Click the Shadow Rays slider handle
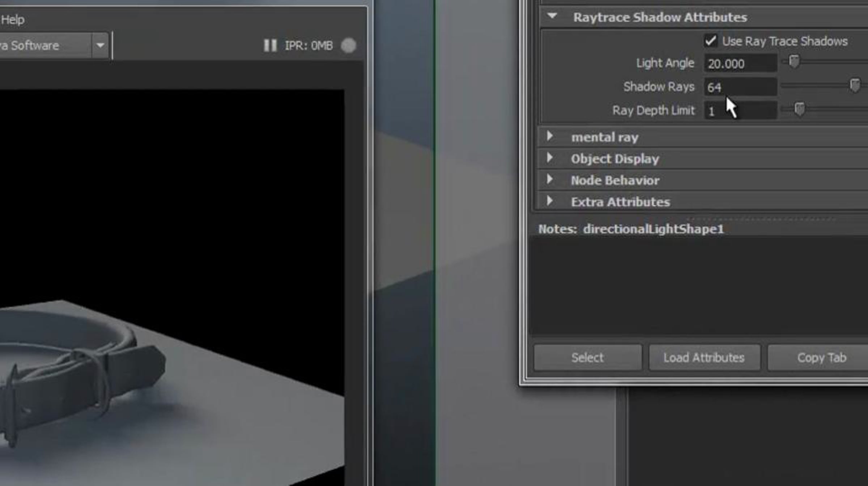Viewport: 868px width, 486px height. [855, 85]
